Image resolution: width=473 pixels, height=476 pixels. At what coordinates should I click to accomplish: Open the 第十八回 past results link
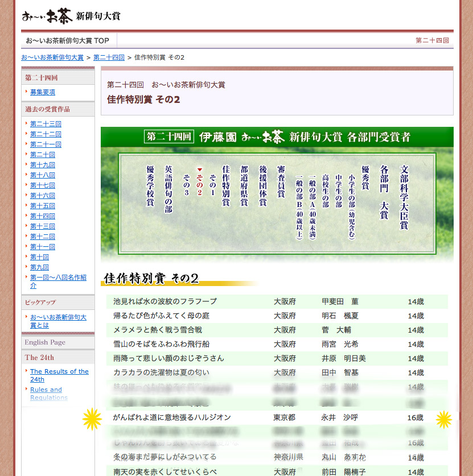coord(43,175)
